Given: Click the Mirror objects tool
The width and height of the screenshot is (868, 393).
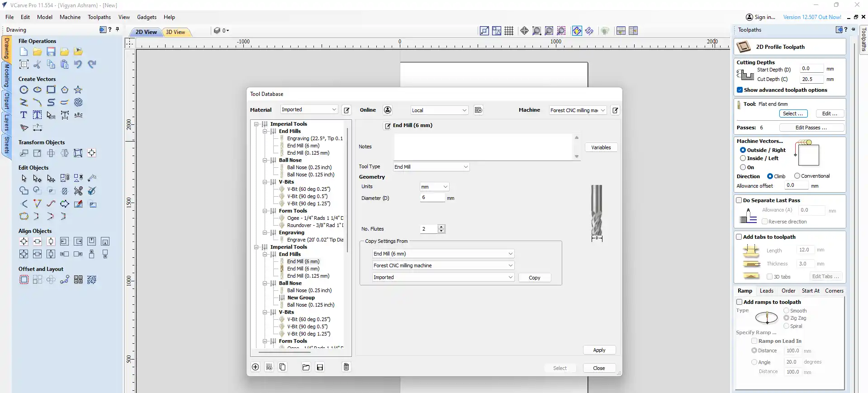Looking at the screenshot, I should click(x=64, y=153).
